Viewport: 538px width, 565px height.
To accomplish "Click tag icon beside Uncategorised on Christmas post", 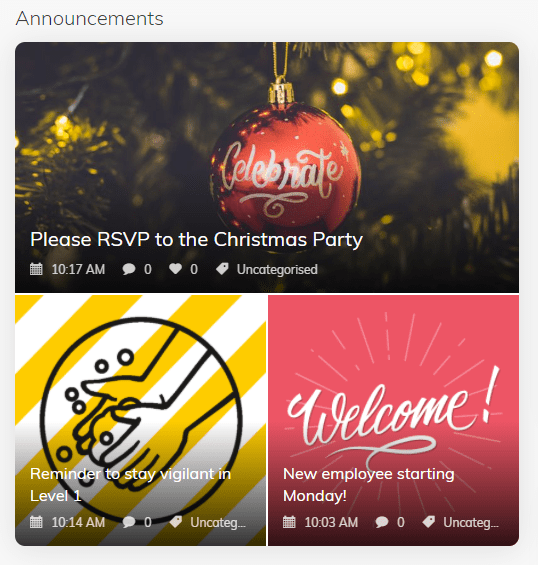I will (222, 269).
